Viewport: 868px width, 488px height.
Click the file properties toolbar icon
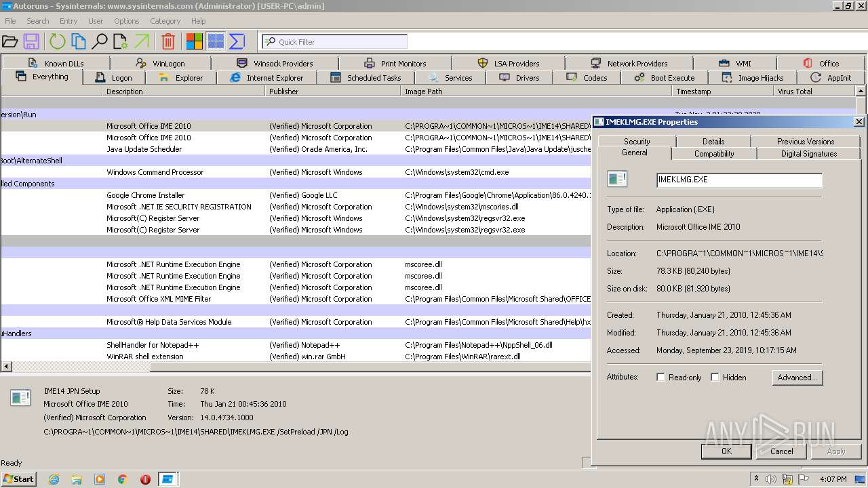121,41
